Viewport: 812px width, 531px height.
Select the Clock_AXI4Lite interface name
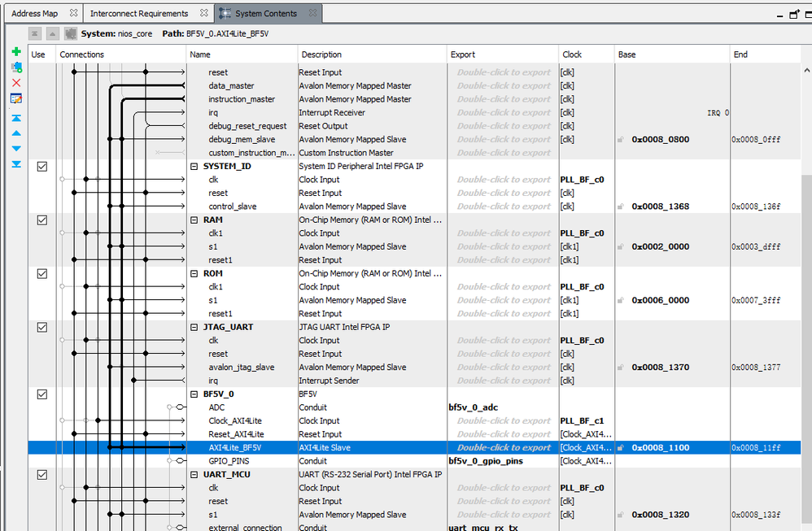click(235, 420)
